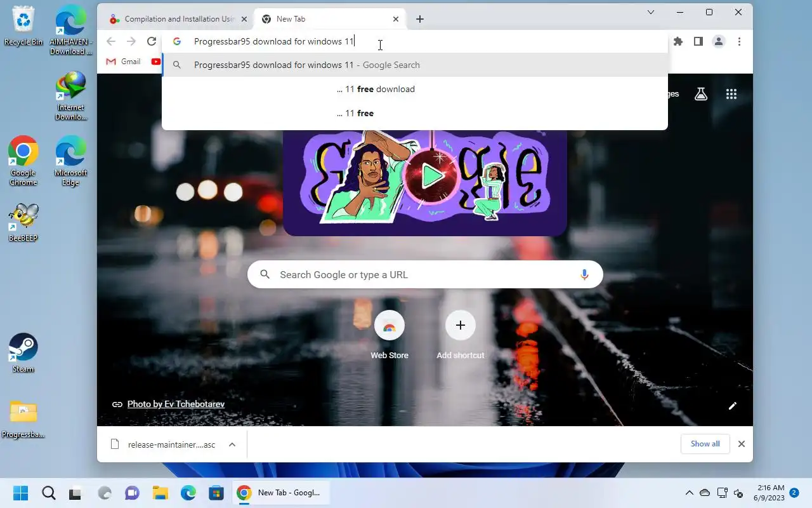Open taskbar Search
This screenshot has height=508, width=812.
[48, 493]
